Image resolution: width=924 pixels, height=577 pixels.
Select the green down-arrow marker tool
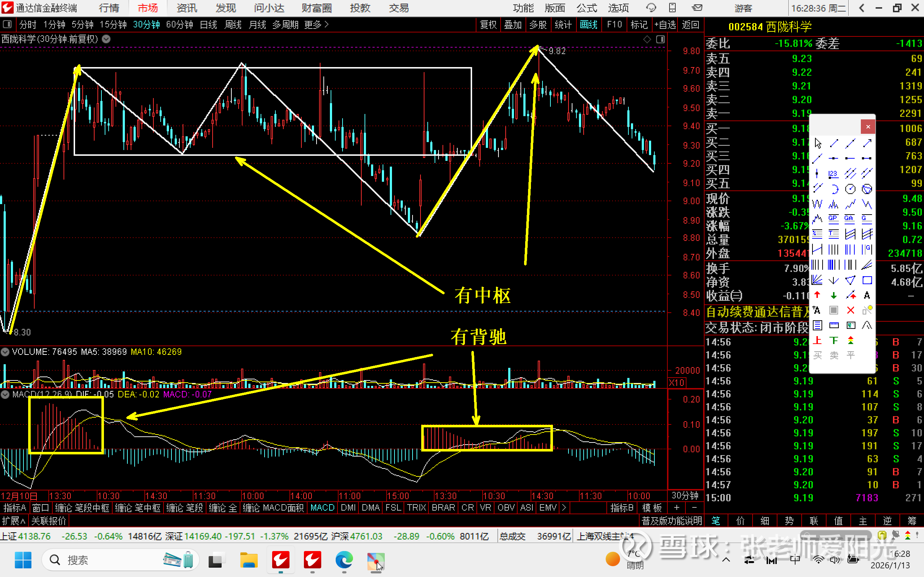pyautogui.click(x=833, y=295)
